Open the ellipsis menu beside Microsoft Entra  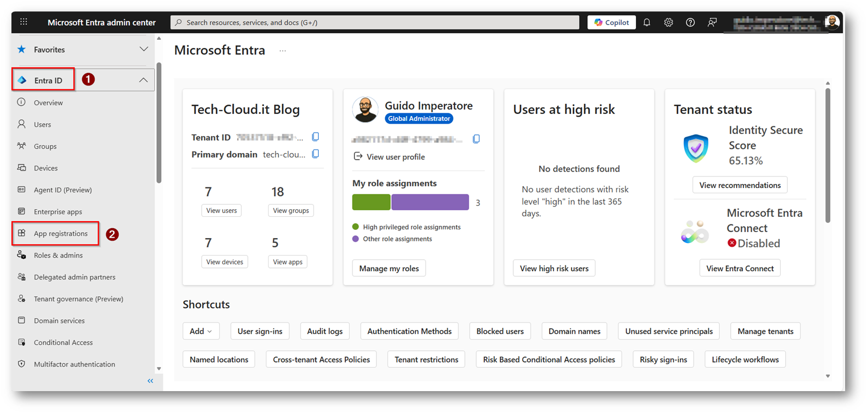point(282,51)
